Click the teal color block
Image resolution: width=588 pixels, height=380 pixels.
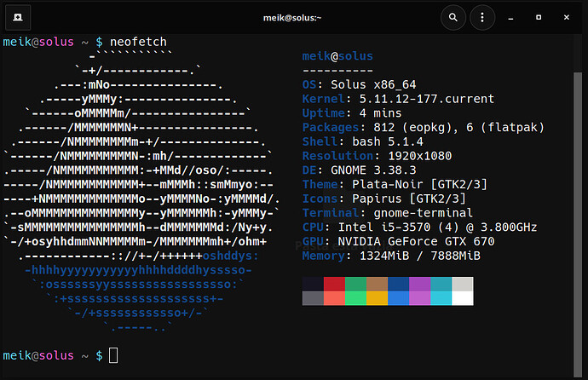[x=441, y=284]
